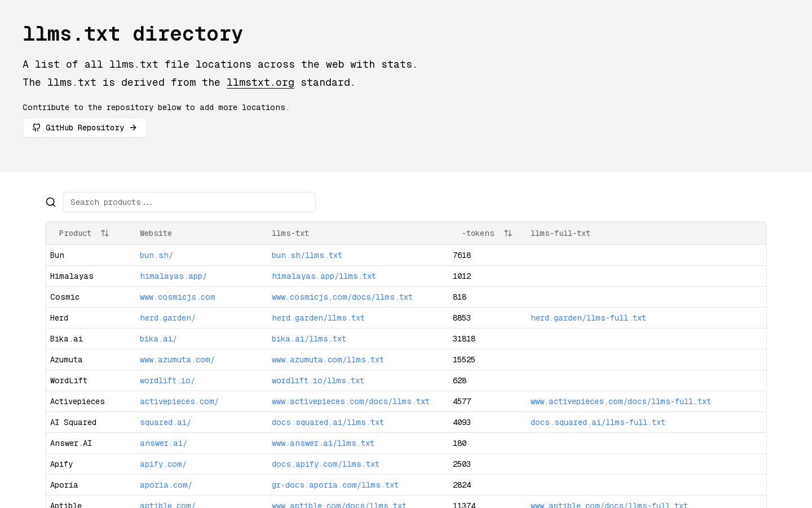Open the himalayas.app website link
The image size is (812, 508).
(173, 276)
